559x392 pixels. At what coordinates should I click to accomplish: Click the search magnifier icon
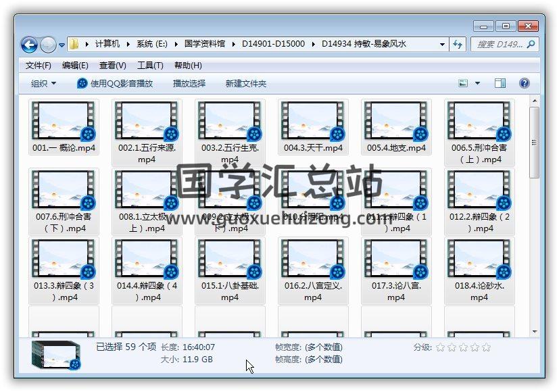(531, 45)
